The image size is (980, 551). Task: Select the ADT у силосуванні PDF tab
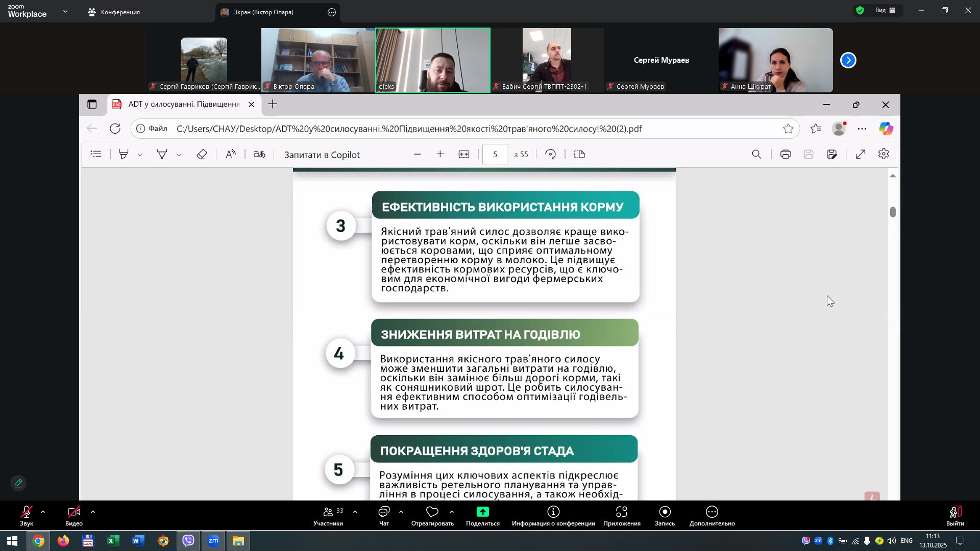(184, 104)
